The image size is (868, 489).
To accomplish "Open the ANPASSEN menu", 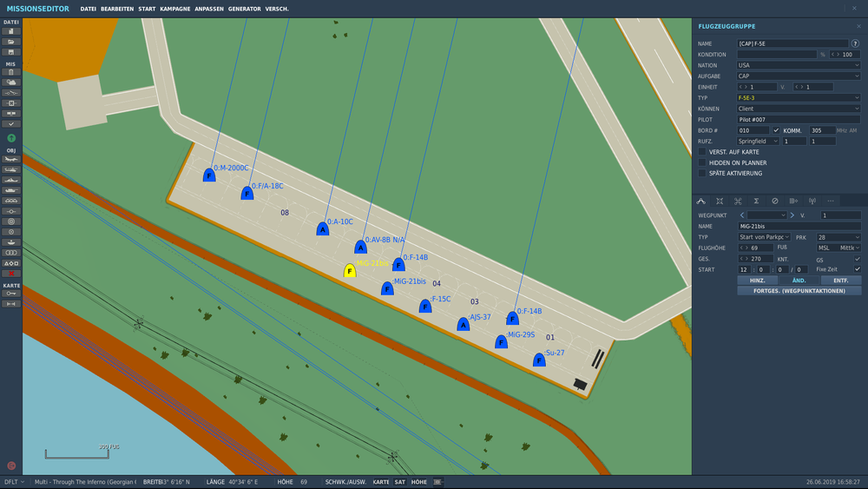I will [x=209, y=9].
